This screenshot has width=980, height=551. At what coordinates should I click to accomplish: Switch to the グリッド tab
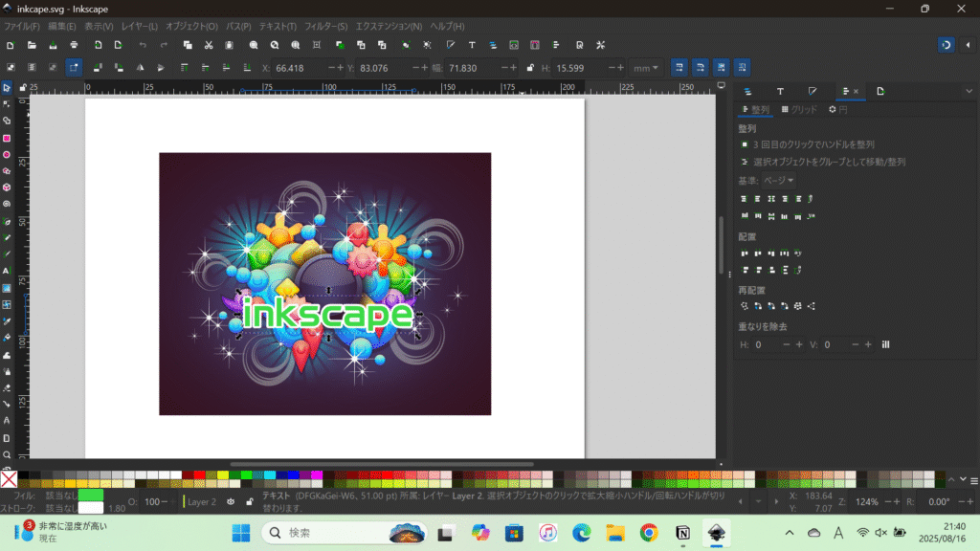coord(799,110)
